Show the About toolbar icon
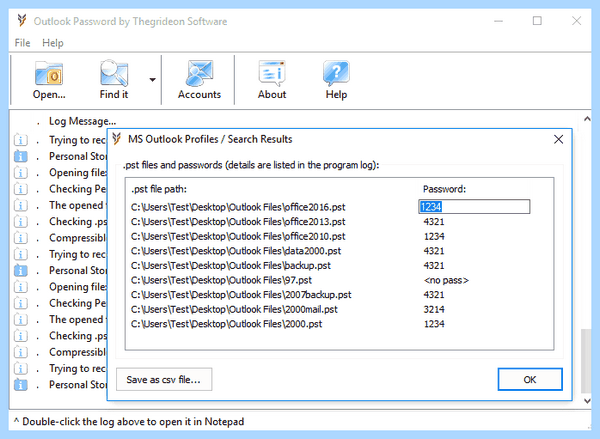Viewport: 600px width, 439px height. point(272,80)
